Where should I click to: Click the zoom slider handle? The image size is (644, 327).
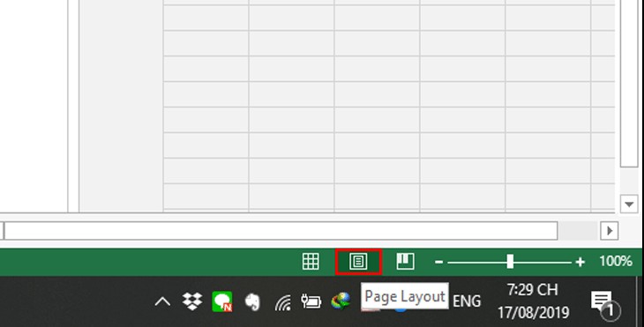tap(510, 262)
